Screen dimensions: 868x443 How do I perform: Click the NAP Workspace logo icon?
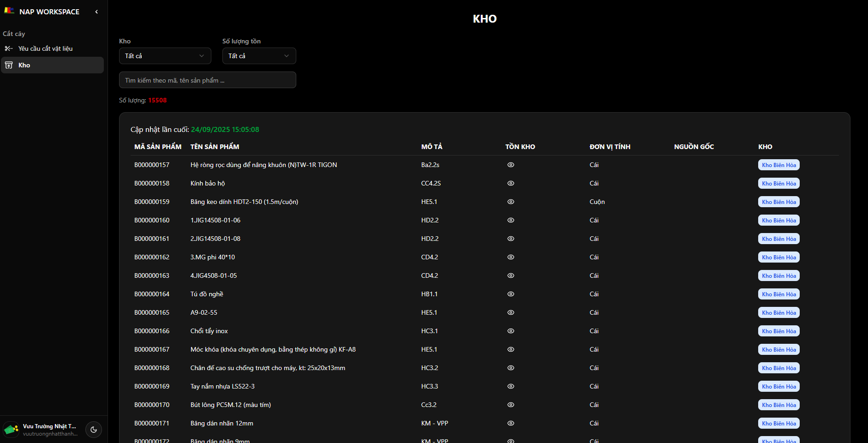point(9,11)
